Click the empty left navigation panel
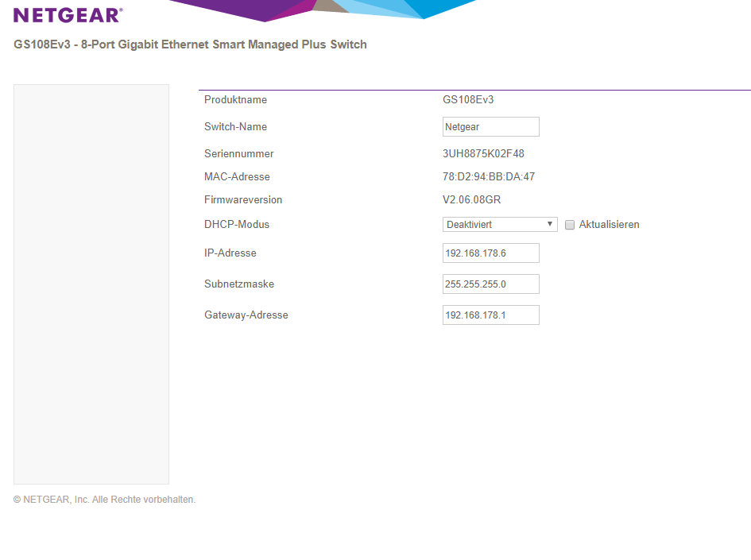Image resolution: width=751 pixels, height=560 pixels. point(91,284)
